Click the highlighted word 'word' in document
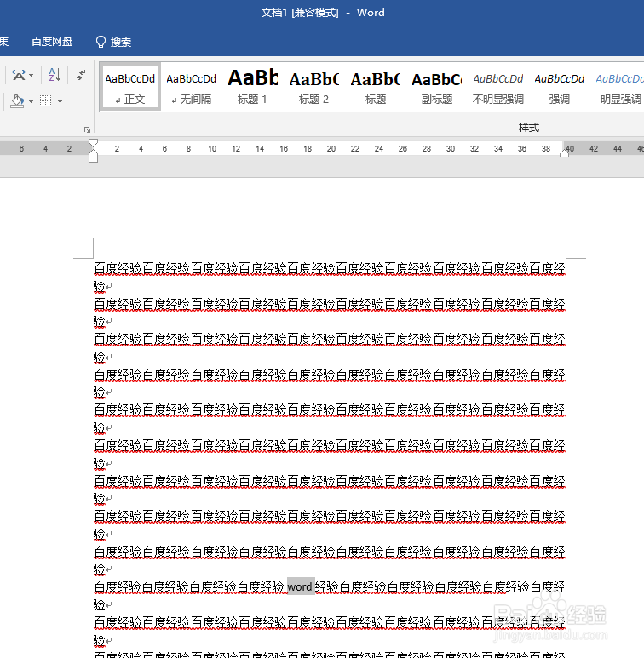The height and width of the screenshot is (658, 644). [x=300, y=586]
